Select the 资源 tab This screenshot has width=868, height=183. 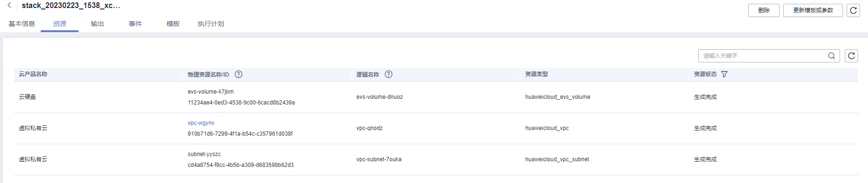60,24
